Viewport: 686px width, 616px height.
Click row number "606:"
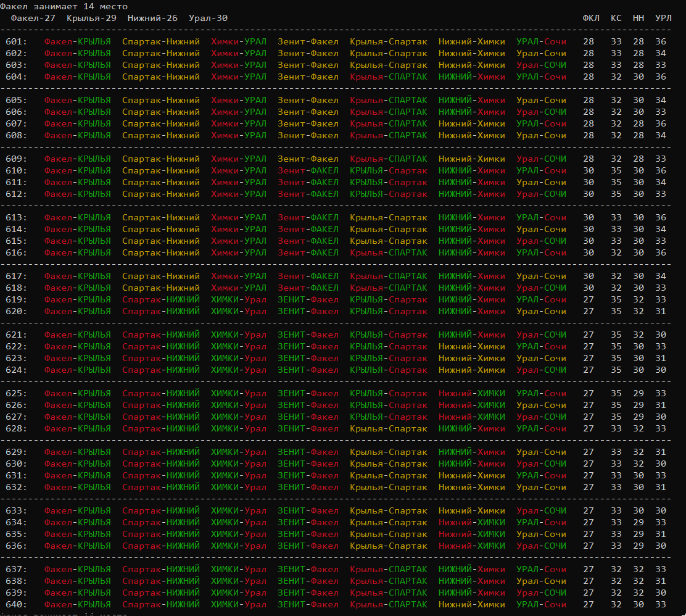(x=16, y=112)
